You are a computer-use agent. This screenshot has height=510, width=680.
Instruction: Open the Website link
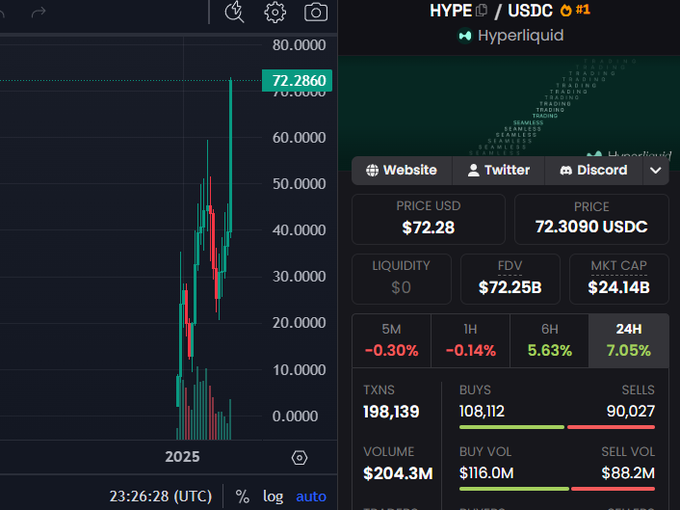click(x=402, y=170)
